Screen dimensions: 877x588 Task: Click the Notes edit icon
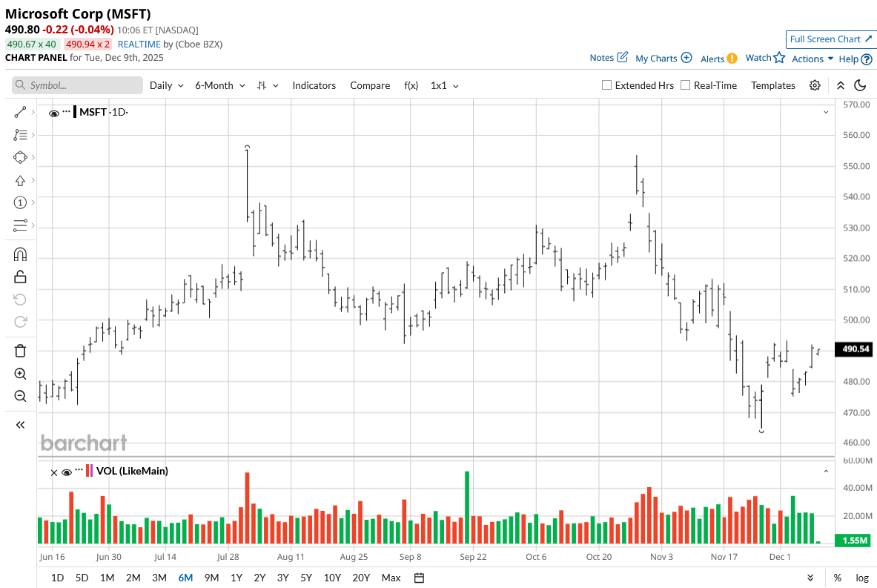pyautogui.click(x=623, y=57)
